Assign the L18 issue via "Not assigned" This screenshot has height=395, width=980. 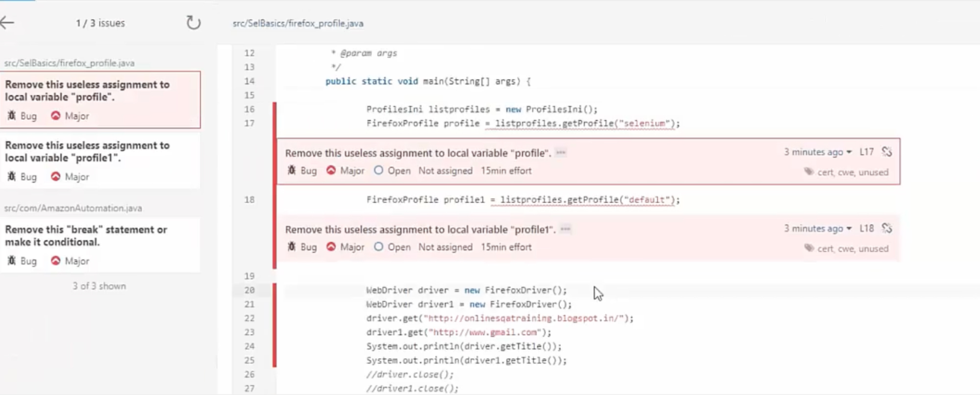[445, 247]
